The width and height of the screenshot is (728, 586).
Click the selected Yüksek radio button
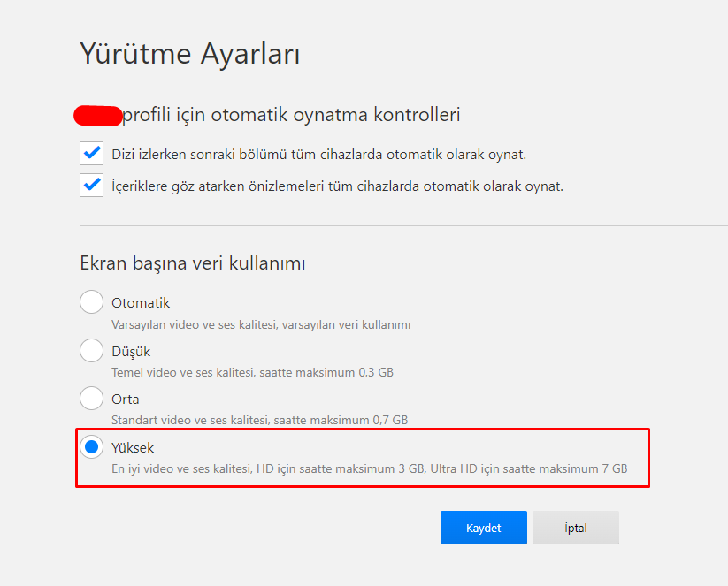(91, 447)
